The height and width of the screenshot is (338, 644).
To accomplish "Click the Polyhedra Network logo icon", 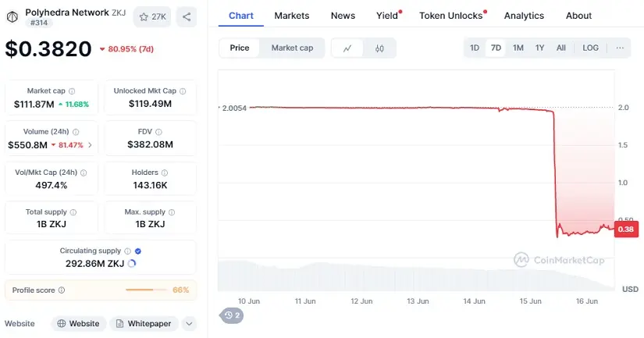I will (12, 17).
